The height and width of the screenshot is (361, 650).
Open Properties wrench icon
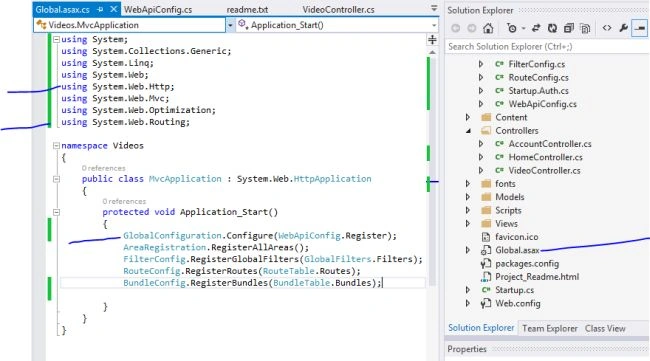coord(623,28)
